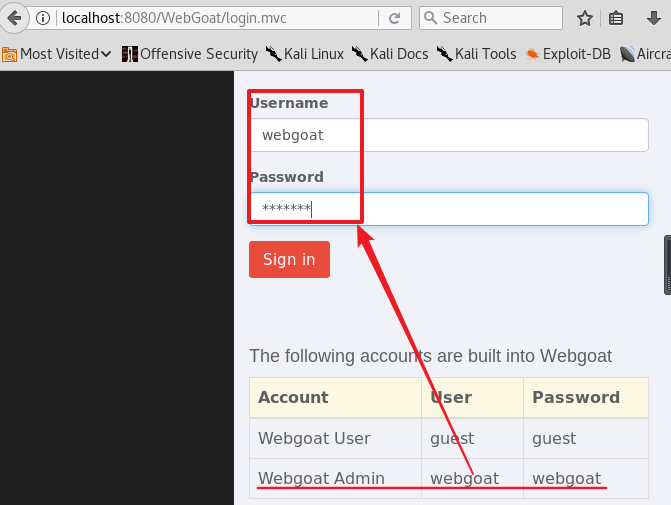Open the bookmarks list icon

point(616,18)
